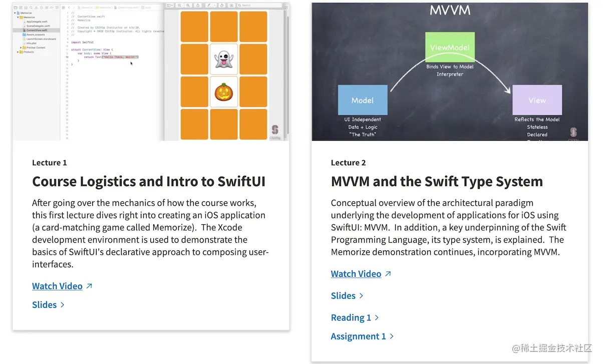Click the pumpkin emoji card in Lecture 1 thumbnail

pos(224,92)
